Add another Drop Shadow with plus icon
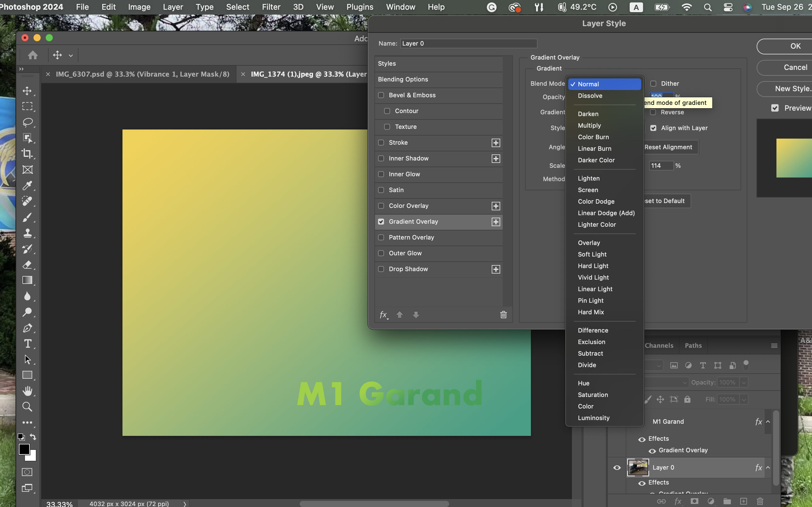This screenshot has height=507, width=812. (496, 269)
